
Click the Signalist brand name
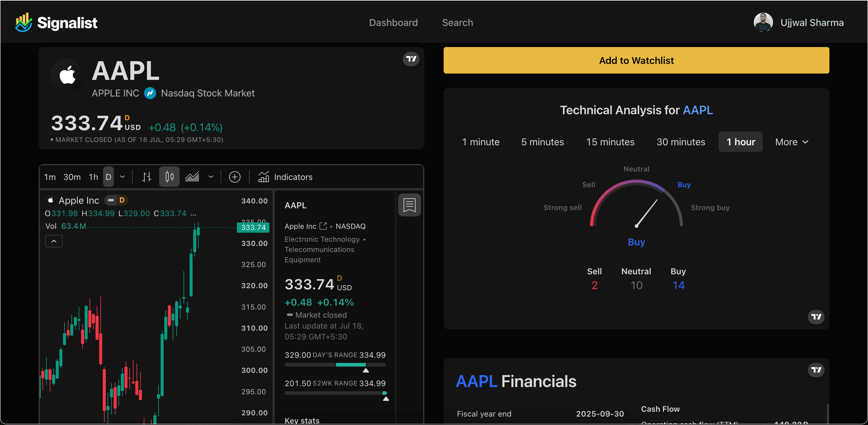pyautogui.click(x=67, y=23)
